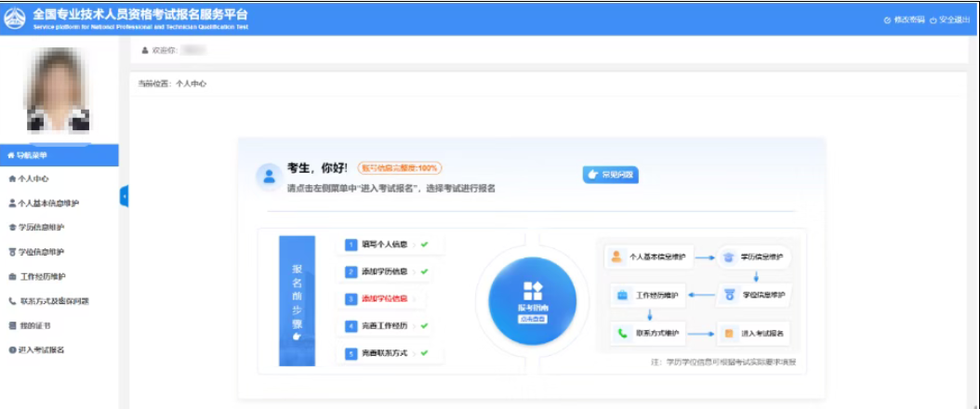
Task: Click the blurred candidate photo thumbnail
Action: coord(58,89)
